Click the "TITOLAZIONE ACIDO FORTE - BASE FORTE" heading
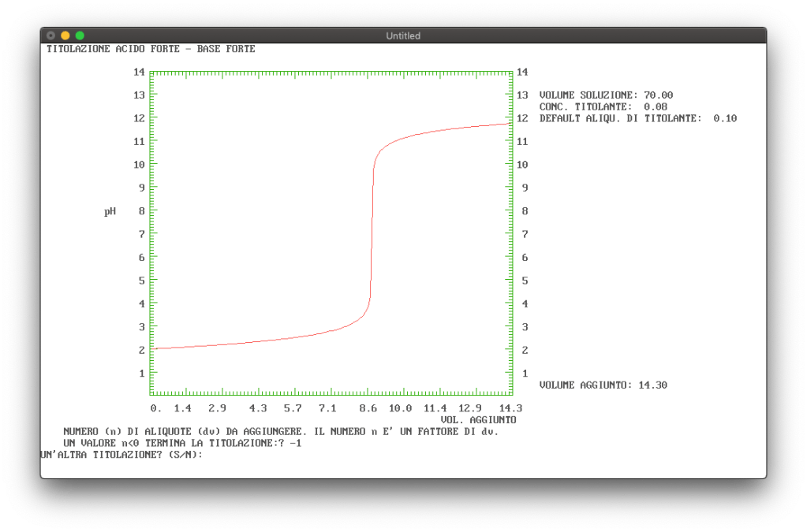 (x=151, y=49)
